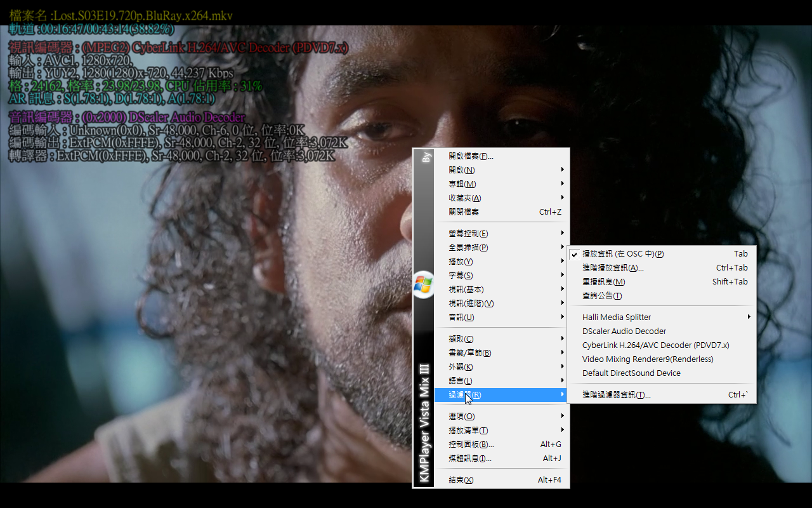
Task: Exit the player via 結束(X)
Action: (x=461, y=480)
